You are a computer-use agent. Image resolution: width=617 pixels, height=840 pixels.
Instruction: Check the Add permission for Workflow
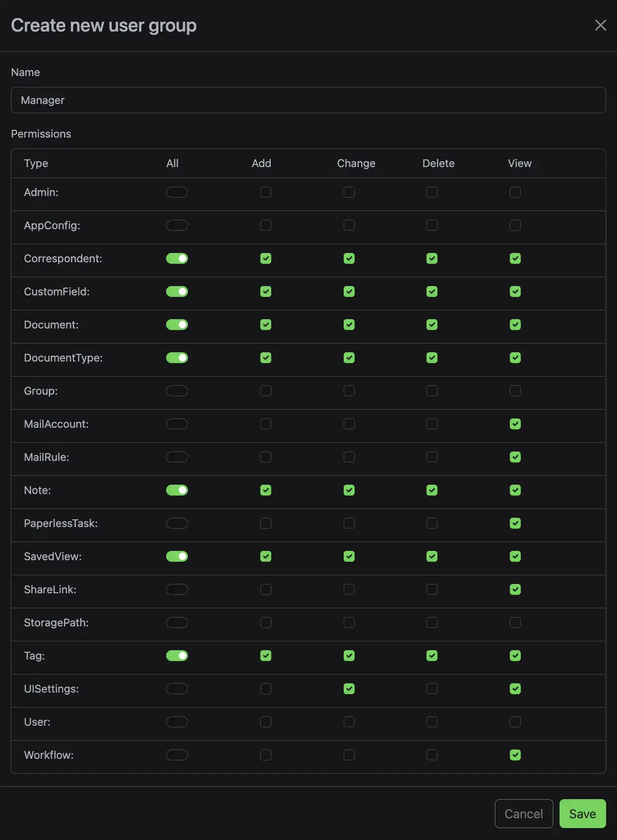(266, 755)
